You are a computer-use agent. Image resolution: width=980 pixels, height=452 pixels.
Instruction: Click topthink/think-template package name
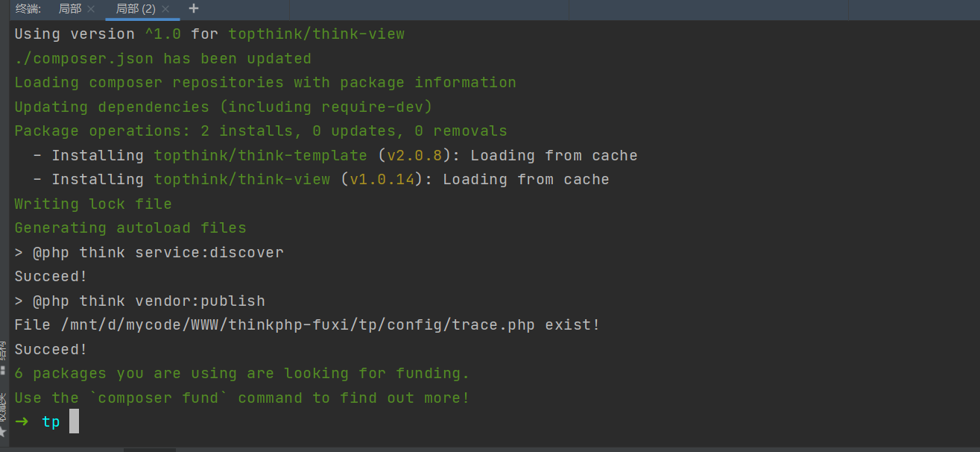pos(260,156)
